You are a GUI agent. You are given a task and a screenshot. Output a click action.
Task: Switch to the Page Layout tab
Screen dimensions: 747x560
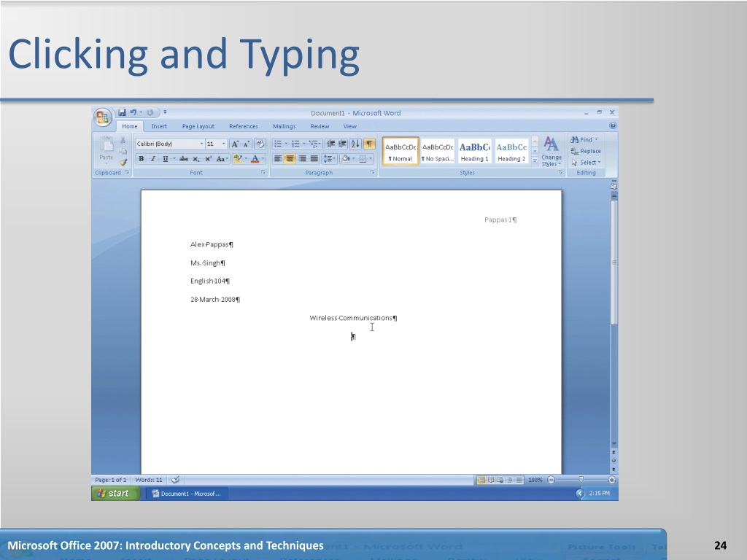198,126
